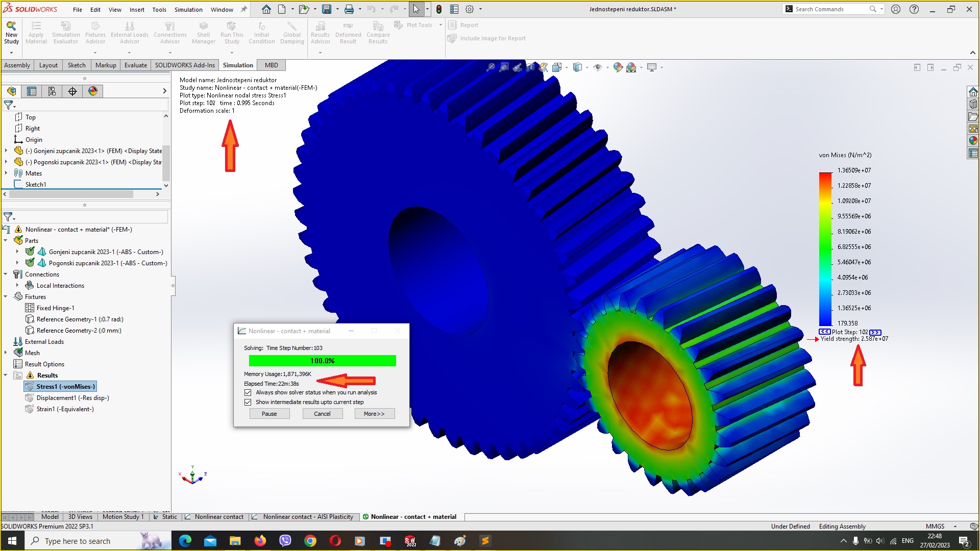The width and height of the screenshot is (980, 551).
Task: Open the Edit menu
Action: tap(95, 10)
